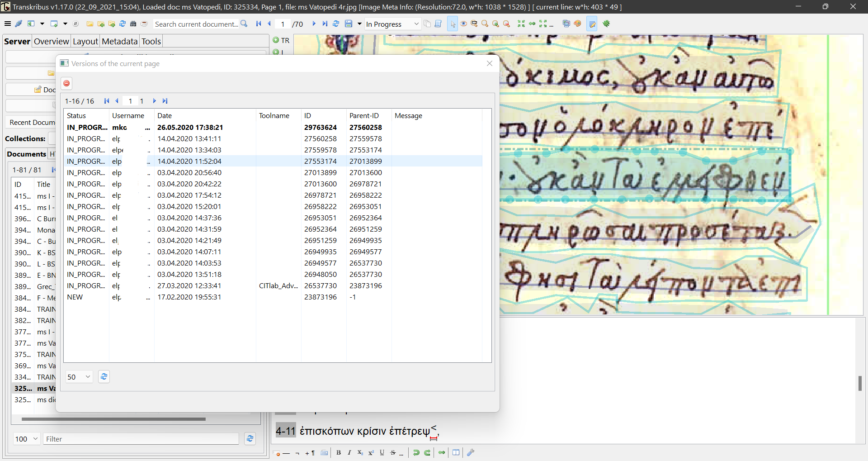The height and width of the screenshot is (461, 868).
Task: Save page with floppy disk icon
Action: click(x=349, y=24)
